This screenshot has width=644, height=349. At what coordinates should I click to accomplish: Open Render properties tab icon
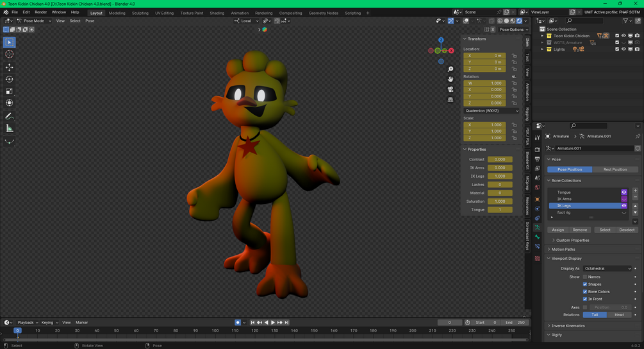pyautogui.click(x=537, y=149)
